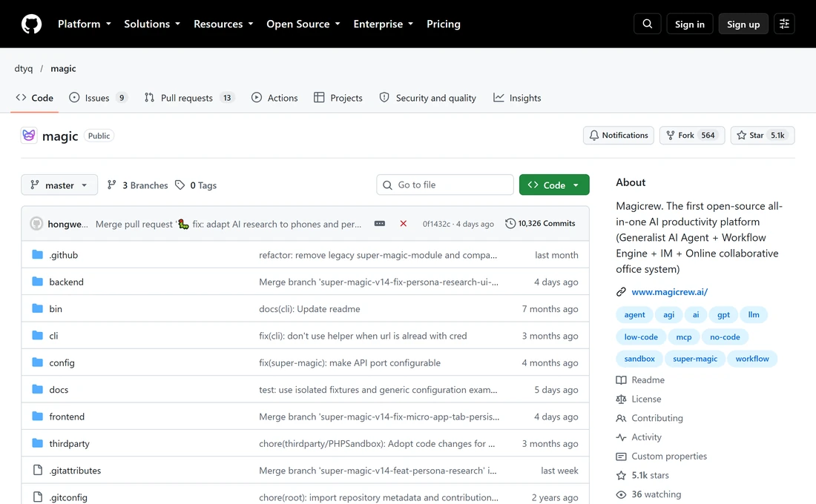
Task: Expand the Solutions menu
Action: coord(152,24)
